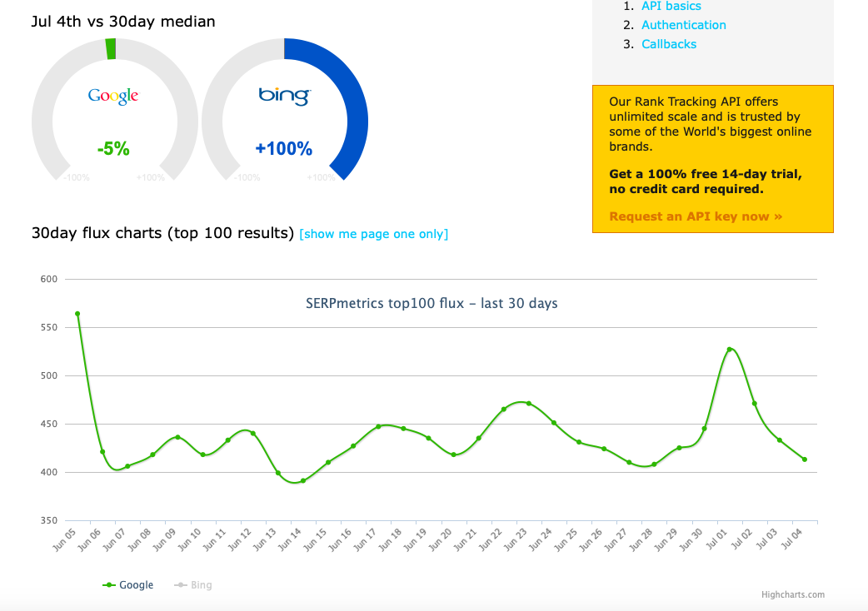
Task: Click the Jun 05 starting data point
Action: pyautogui.click(x=77, y=314)
